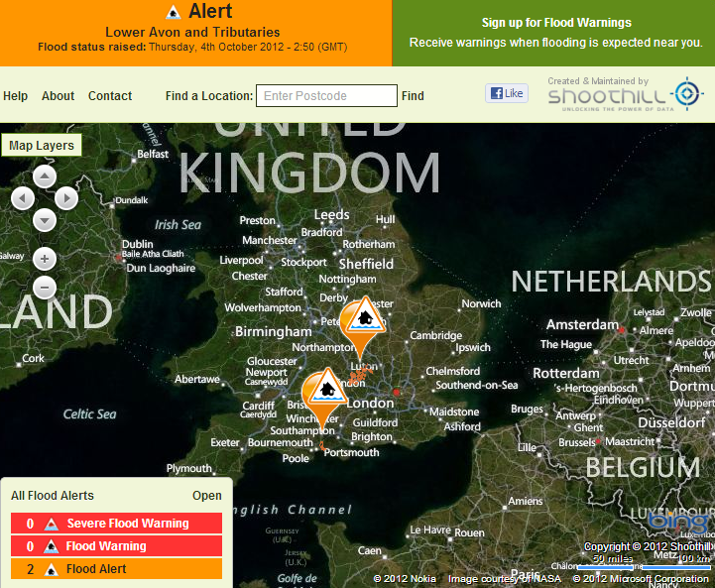715x588 pixels.
Task: Click the Leeds label on the map
Action: pyautogui.click(x=331, y=215)
